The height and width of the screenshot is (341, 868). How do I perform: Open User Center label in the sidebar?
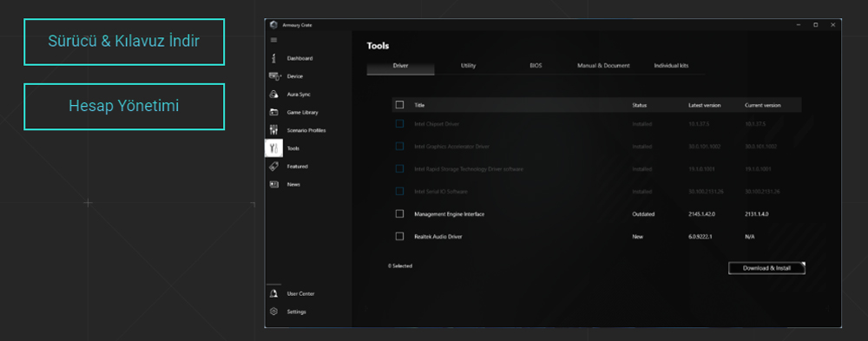[x=300, y=294]
